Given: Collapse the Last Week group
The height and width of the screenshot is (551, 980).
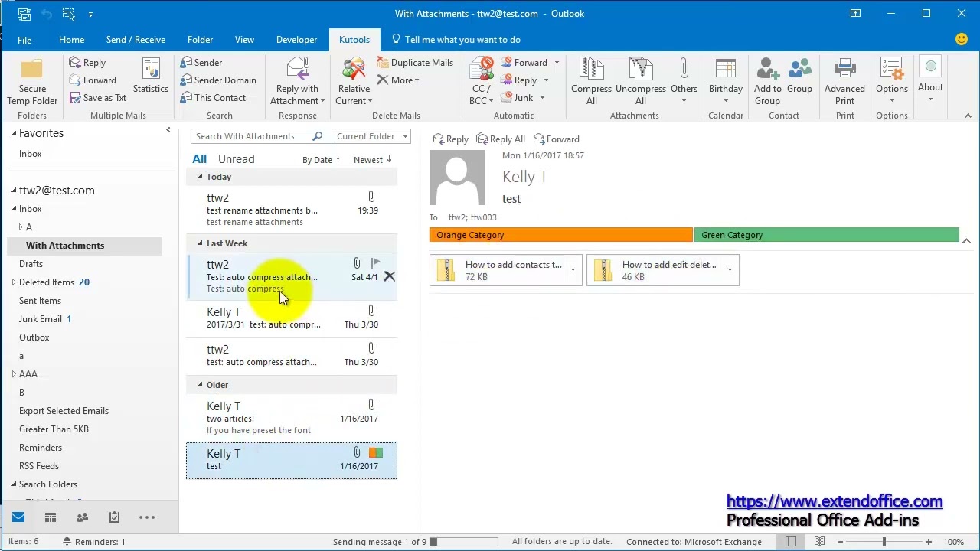Looking at the screenshot, I should click(x=200, y=243).
